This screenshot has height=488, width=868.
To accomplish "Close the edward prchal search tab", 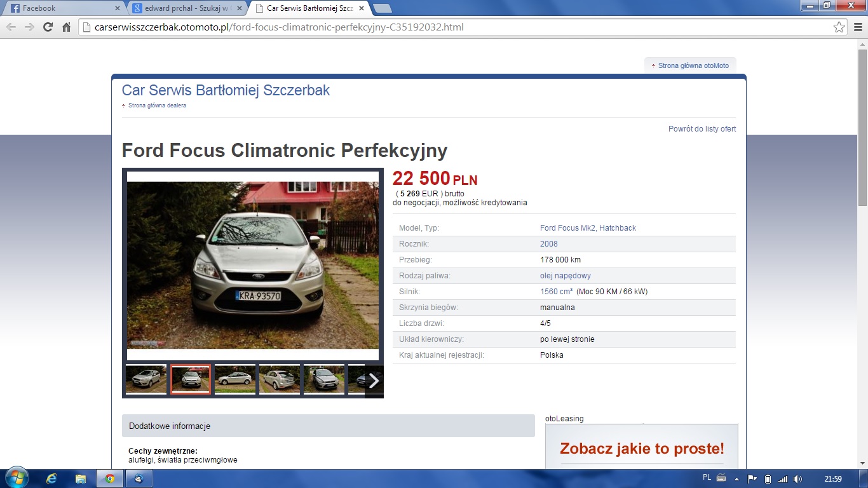I will 240,8.
